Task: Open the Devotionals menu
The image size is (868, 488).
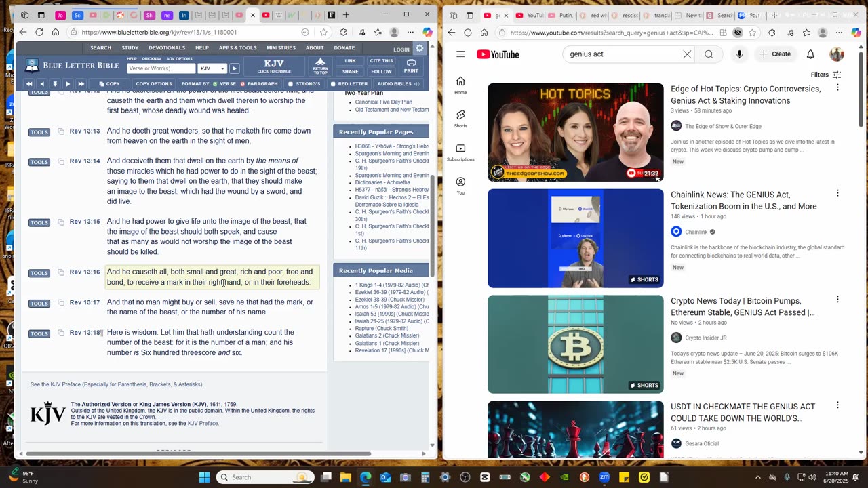Action: point(167,48)
